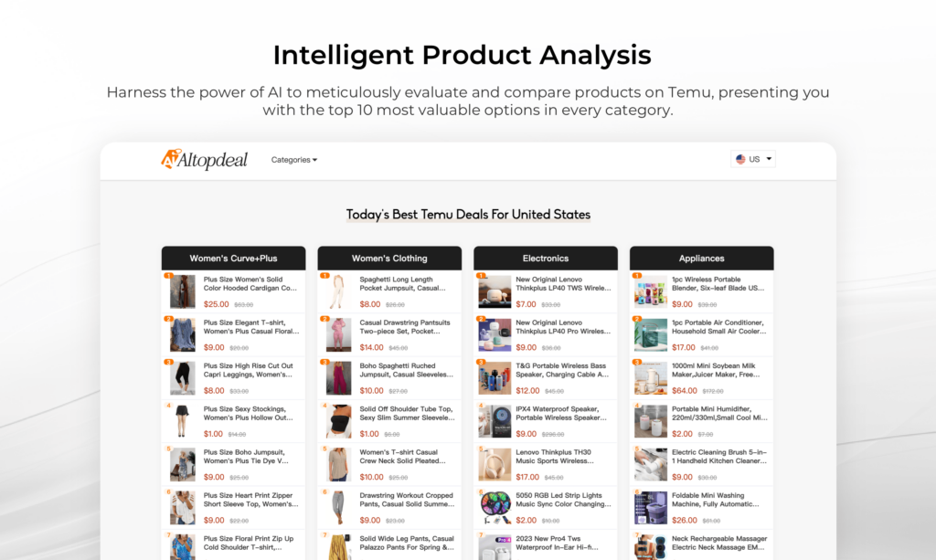Image resolution: width=936 pixels, height=560 pixels.
Task: Click the Portable Mini Humidifier product image
Action: (x=651, y=421)
